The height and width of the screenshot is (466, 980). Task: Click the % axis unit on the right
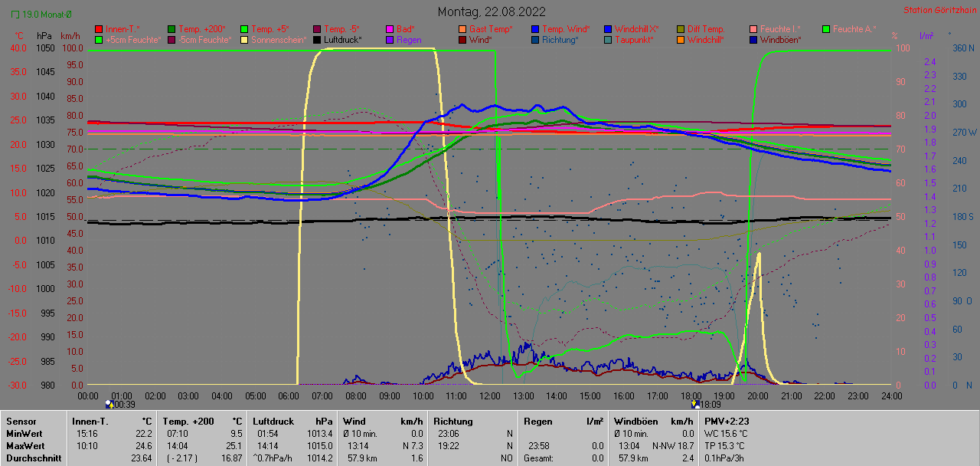click(x=894, y=36)
